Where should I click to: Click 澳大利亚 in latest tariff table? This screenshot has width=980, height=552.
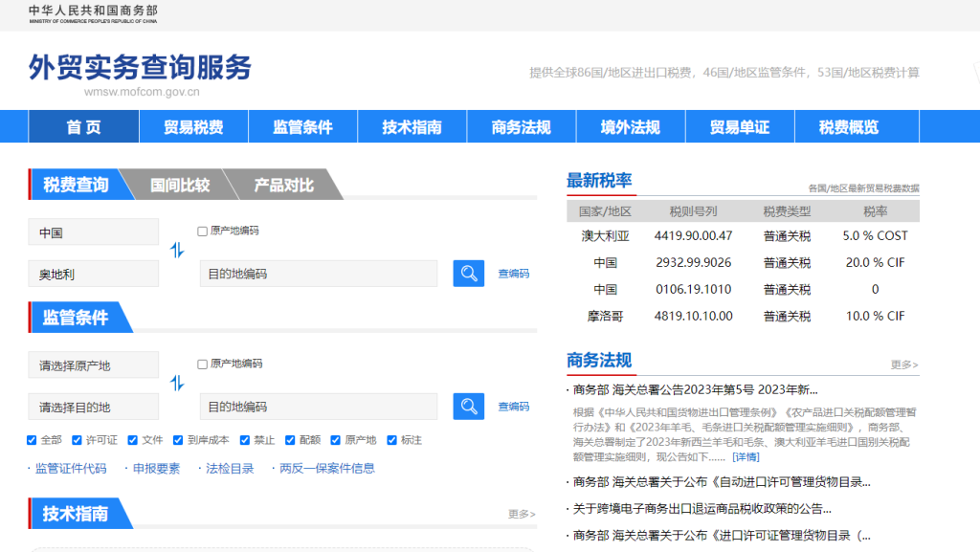tap(605, 236)
